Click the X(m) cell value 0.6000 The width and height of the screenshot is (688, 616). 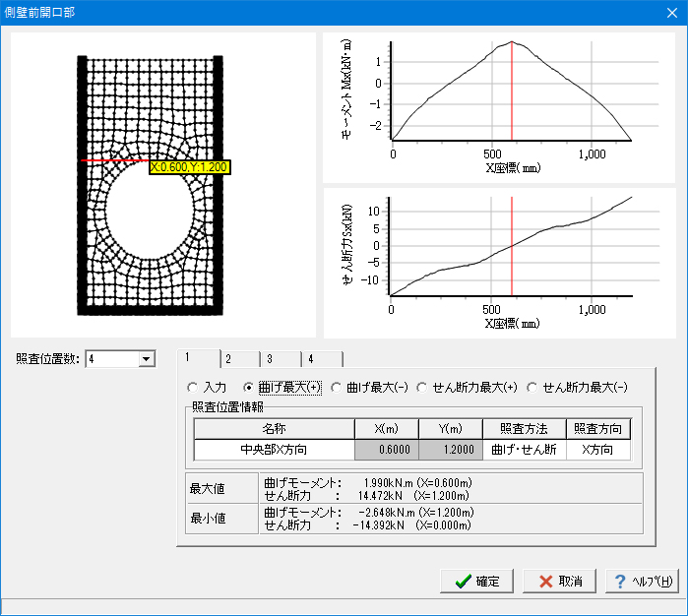tap(387, 450)
